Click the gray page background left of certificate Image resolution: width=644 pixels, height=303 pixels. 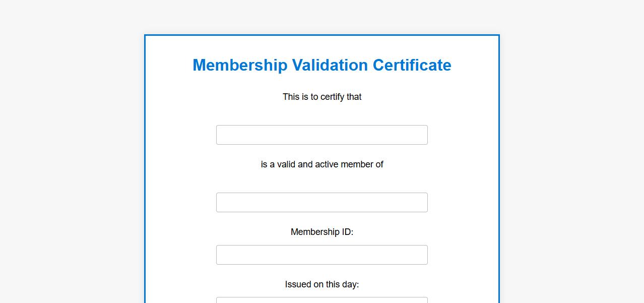coord(71,151)
